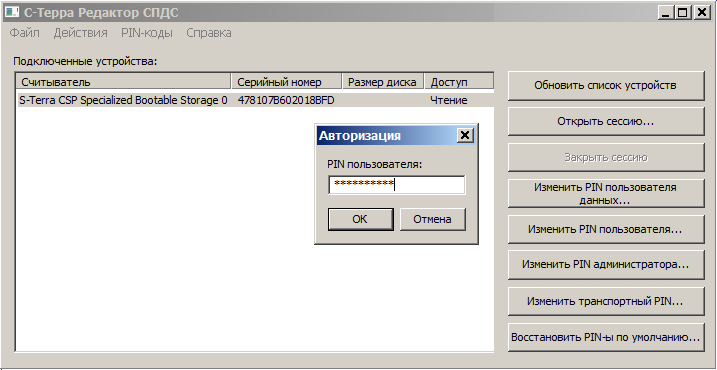
Task: Sort by Серийный номер column header
Action: pyautogui.click(x=287, y=82)
